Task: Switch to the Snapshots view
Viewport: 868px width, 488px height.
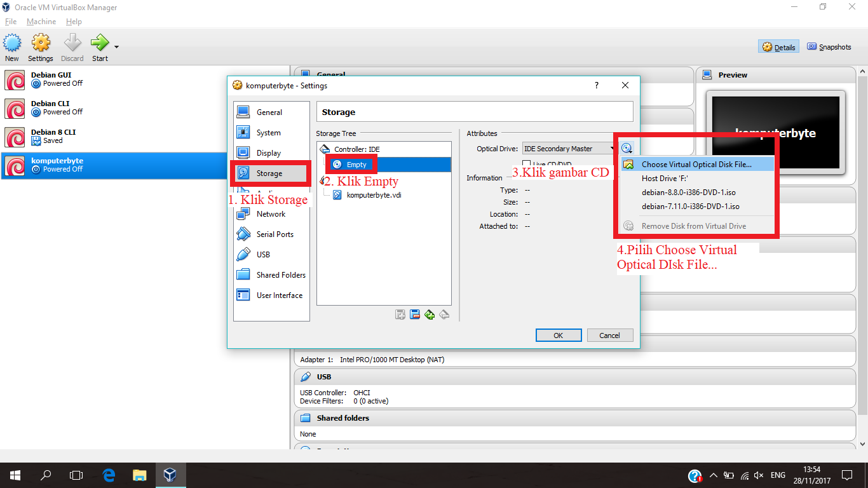Action: (829, 47)
